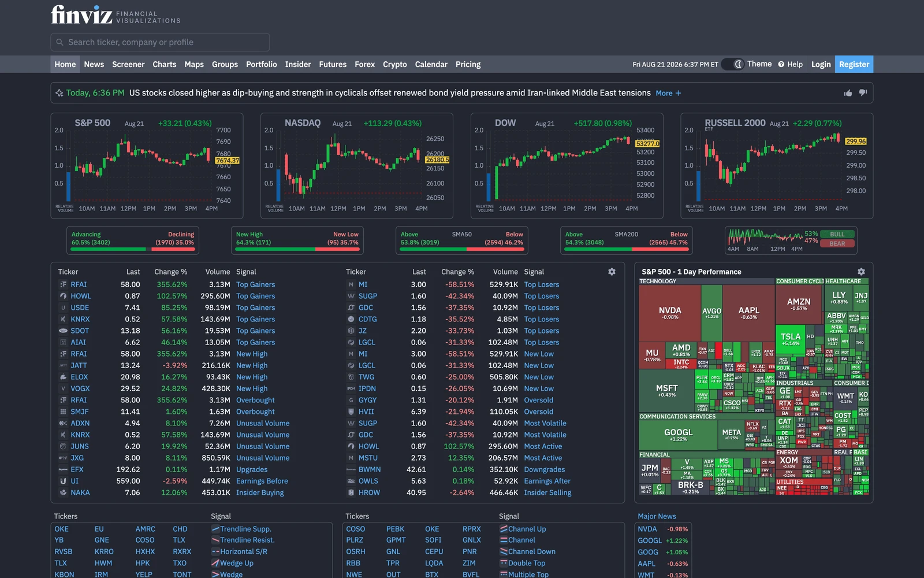Click ticker VOGX in New High row
Viewport: 924px width, 578px height.
pyautogui.click(x=80, y=388)
